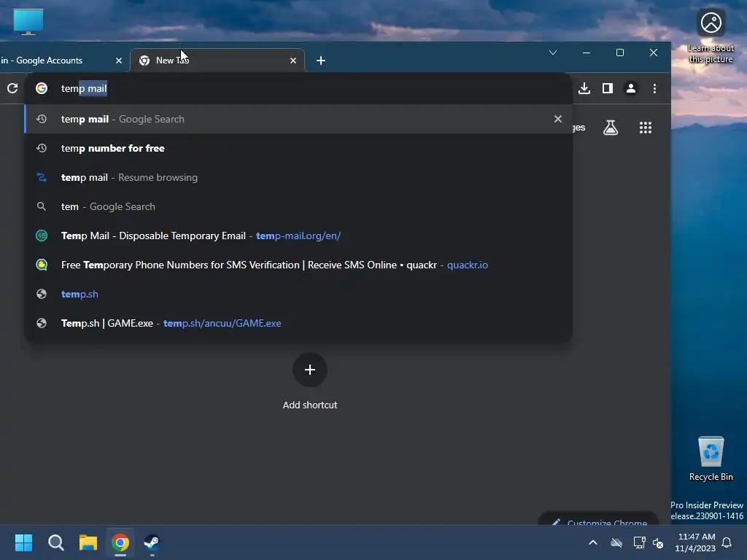Open the Temp.sh GAME.exe suggestion
This screenshot has width=747, height=560.
point(298,323)
